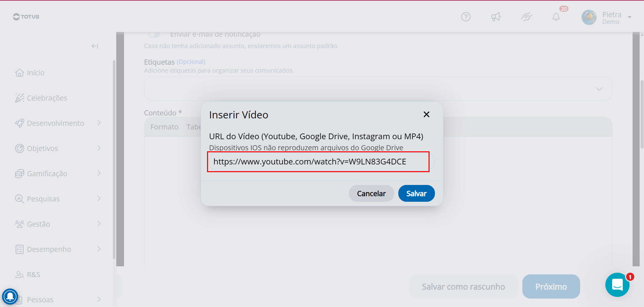
Task: Expand the Pessoas menu chevron
Action: [x=99, y=300]
